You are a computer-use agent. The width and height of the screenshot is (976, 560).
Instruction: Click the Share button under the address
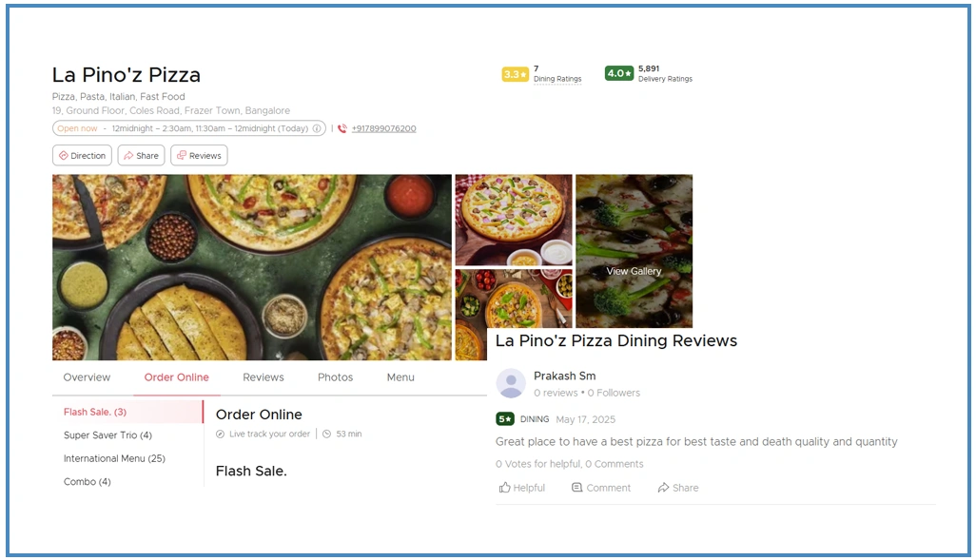tap(142, 156)
